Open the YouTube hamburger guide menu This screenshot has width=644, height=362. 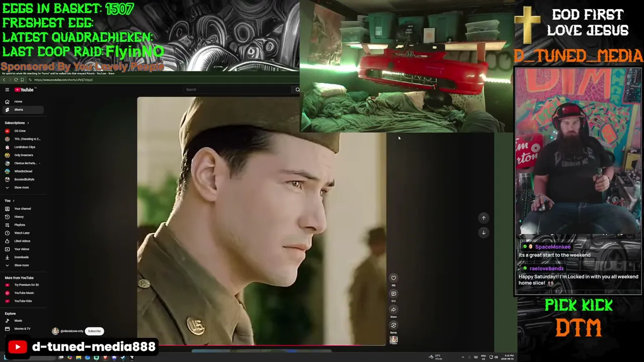tap(7, 89)
